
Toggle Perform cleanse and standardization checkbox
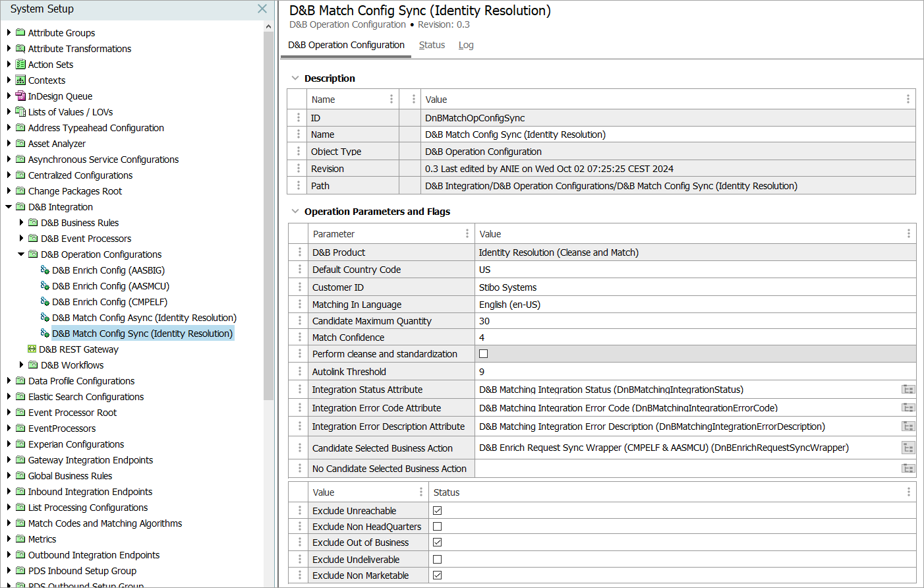[484, 354]
